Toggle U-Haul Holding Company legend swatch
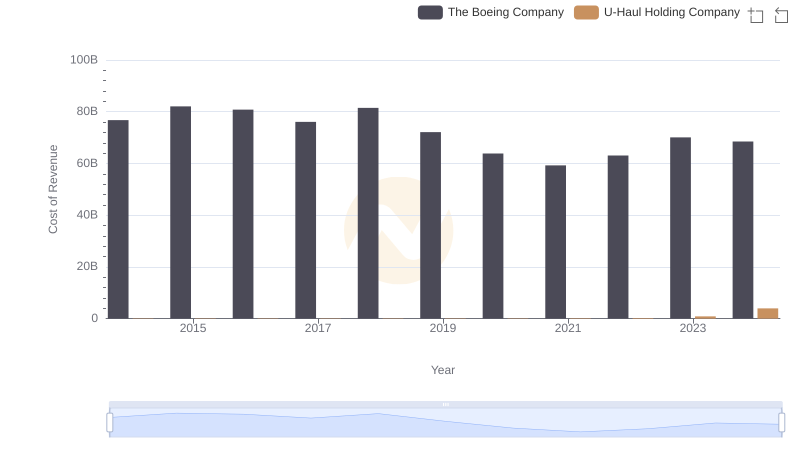The width and height of the screenshot is (800, 461). point(586,12)
